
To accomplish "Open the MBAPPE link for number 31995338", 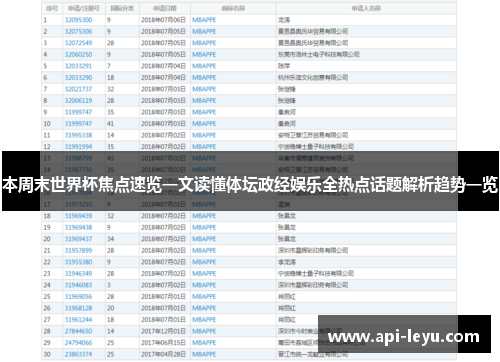I will (204, 135).
